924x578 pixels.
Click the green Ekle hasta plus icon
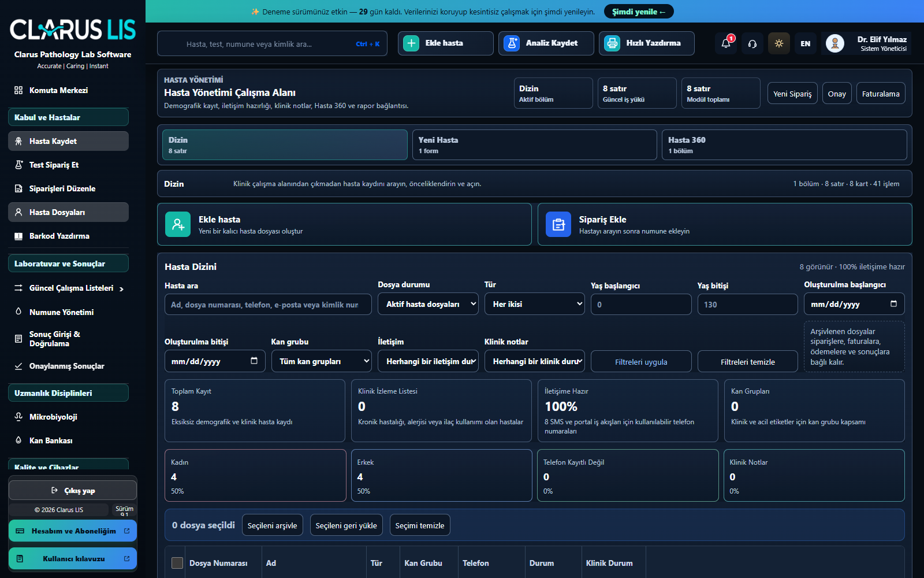(411, 43)
